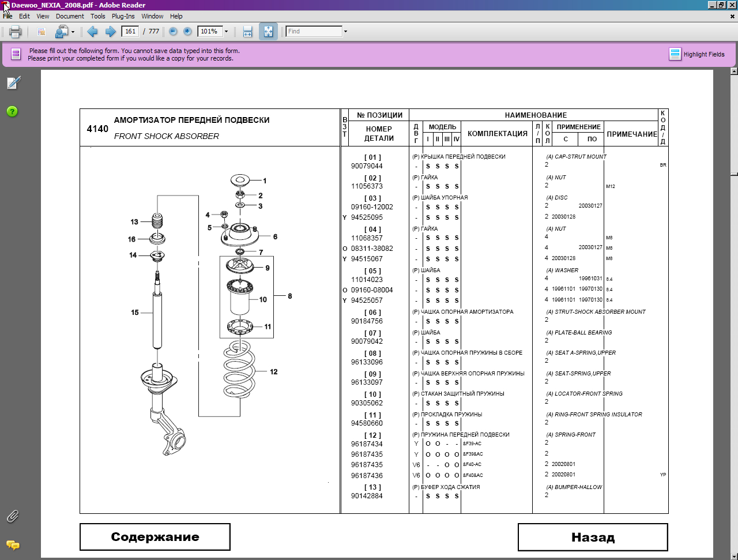Click the Назад button
The width and height of the screenshot is (738, 560).
[593, 538]
